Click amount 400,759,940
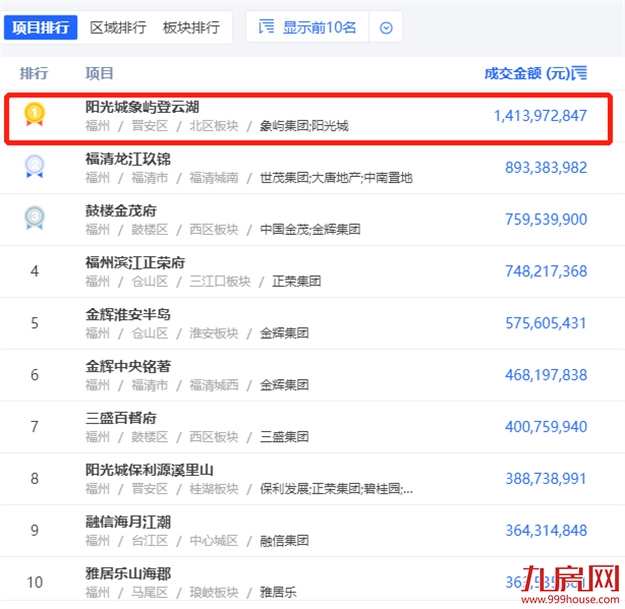 546,426
